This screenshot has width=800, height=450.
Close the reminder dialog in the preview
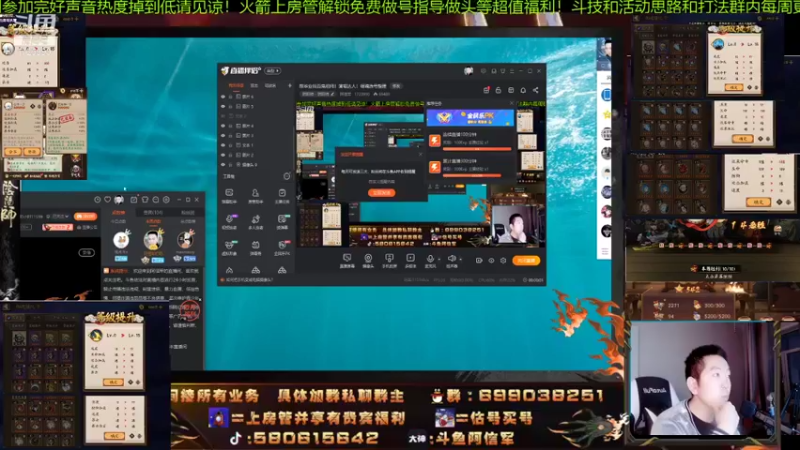click(420, 154)
